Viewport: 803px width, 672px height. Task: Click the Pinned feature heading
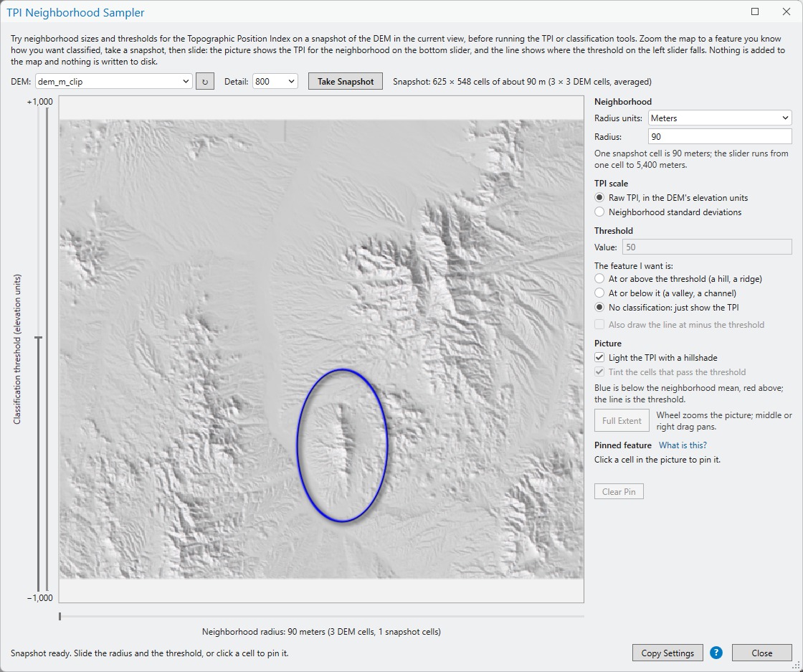[623, 445]
